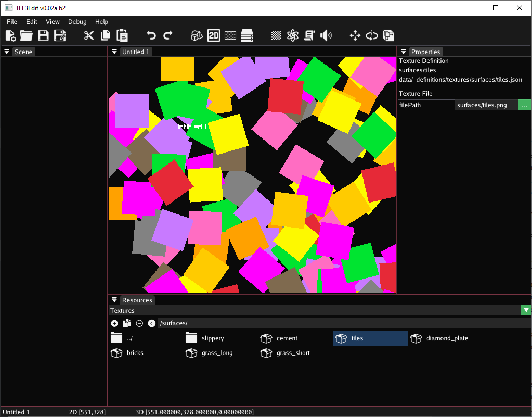Open the Textures category dropdown arrow
Screen dimensions: 532x417
(x=525, y=310)
